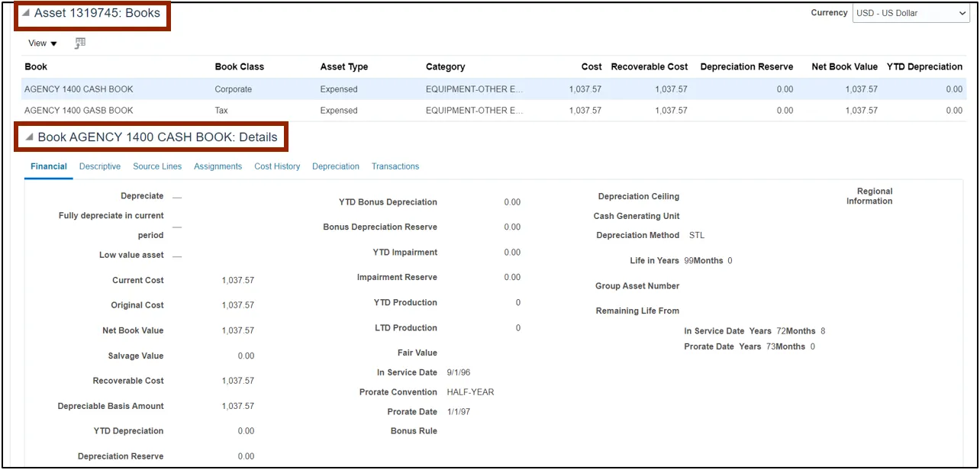
Task: Open the Transactions tab
Action: click(395, 166)
